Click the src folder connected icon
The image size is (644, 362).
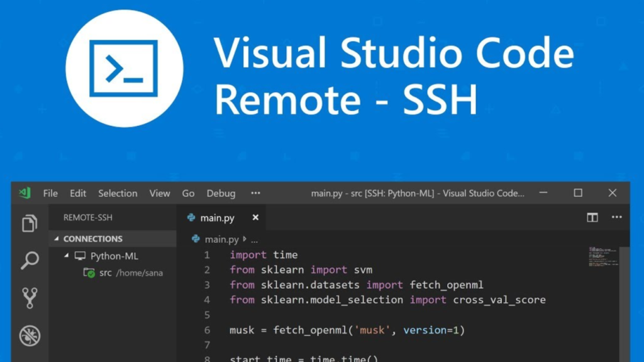tap(89, 273)
